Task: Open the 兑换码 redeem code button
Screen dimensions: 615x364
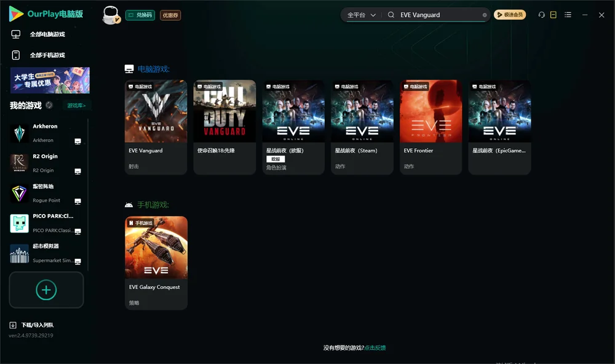Action: click(140, 15)
